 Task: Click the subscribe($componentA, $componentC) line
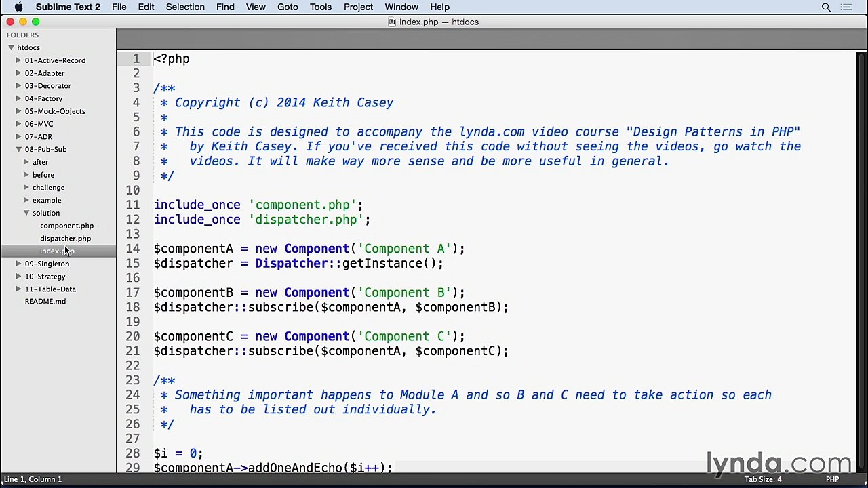[x=332, y=351]
